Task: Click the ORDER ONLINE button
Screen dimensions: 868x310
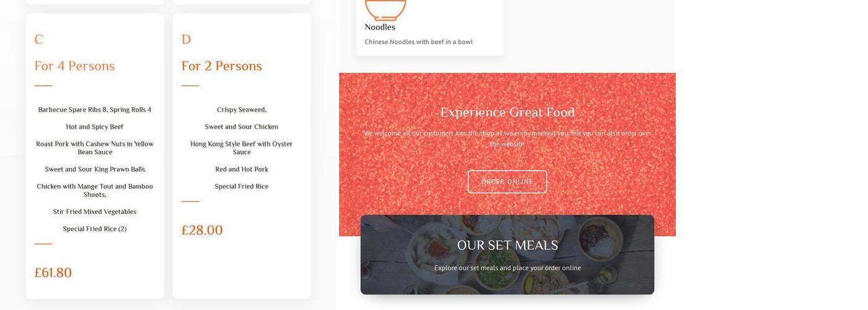Action: [x=507, y=182]
